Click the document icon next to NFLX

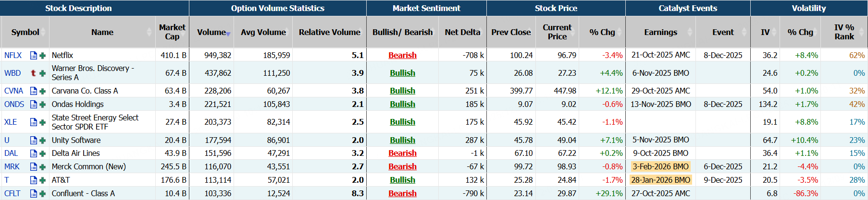point(34,56)
